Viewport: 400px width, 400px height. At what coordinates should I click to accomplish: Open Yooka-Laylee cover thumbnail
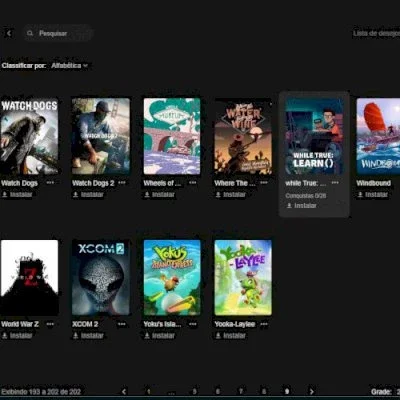[x=243, y=277]
